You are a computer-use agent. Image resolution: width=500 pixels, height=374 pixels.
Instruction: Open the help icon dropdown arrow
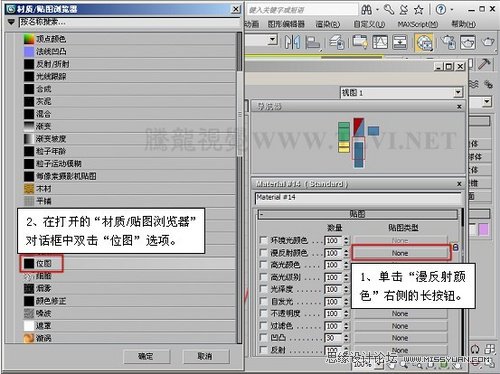(452, 10)
